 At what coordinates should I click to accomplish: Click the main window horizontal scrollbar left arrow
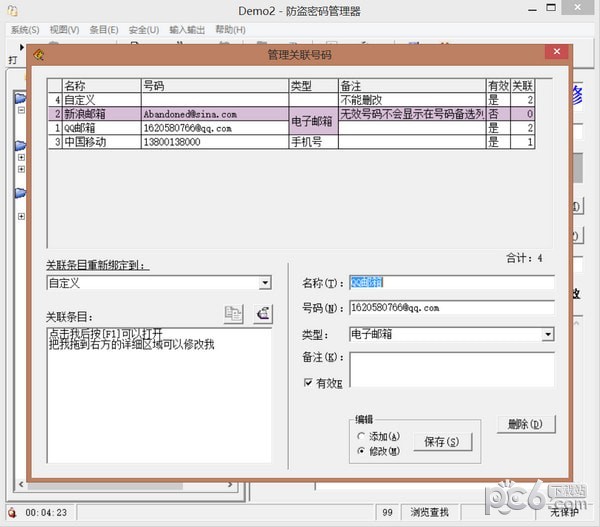(x=21, y=485)
